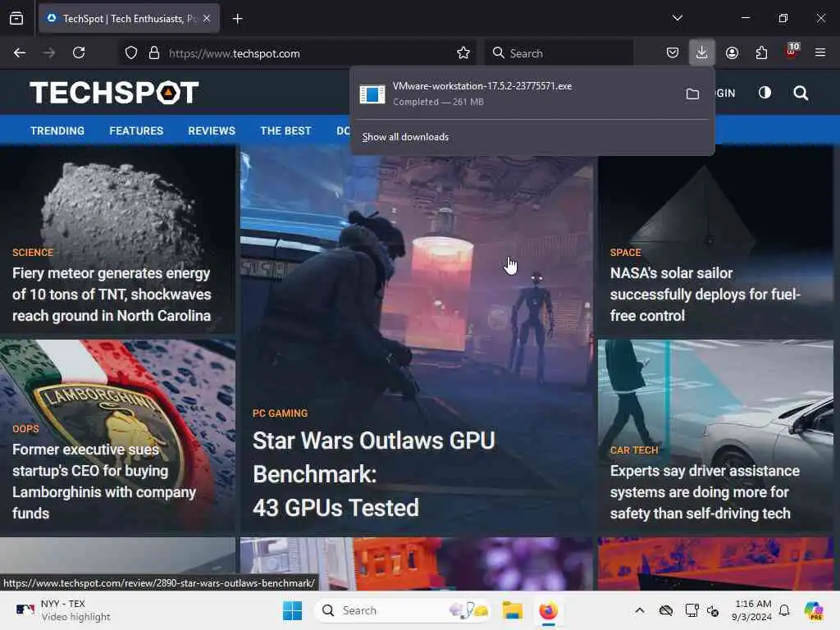The width and height of the screenshot is (840, 630).
Task: Show hidden system tray icons
Action: 640,610
